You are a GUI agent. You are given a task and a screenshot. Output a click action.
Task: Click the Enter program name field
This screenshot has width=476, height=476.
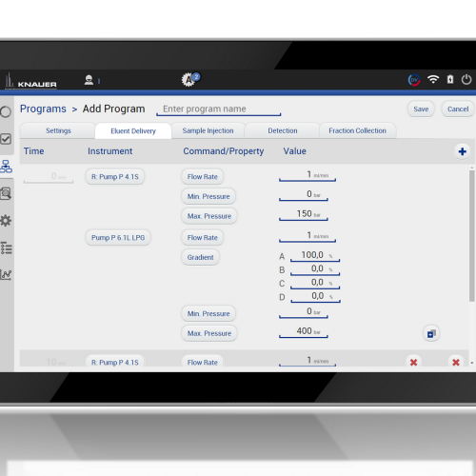pos(219,109)
